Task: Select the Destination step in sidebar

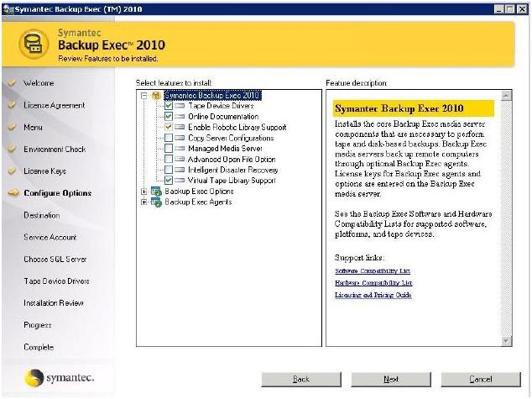Action: (42, 215)
